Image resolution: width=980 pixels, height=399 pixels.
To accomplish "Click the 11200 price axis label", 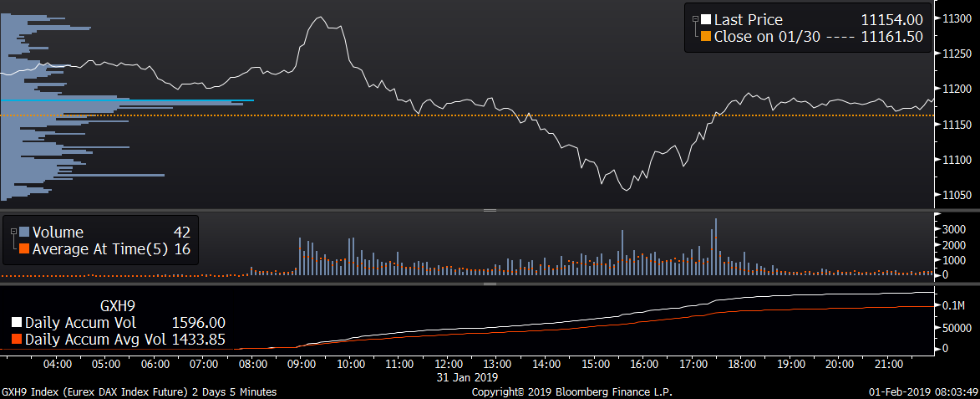I will click(x=957, y=90).
